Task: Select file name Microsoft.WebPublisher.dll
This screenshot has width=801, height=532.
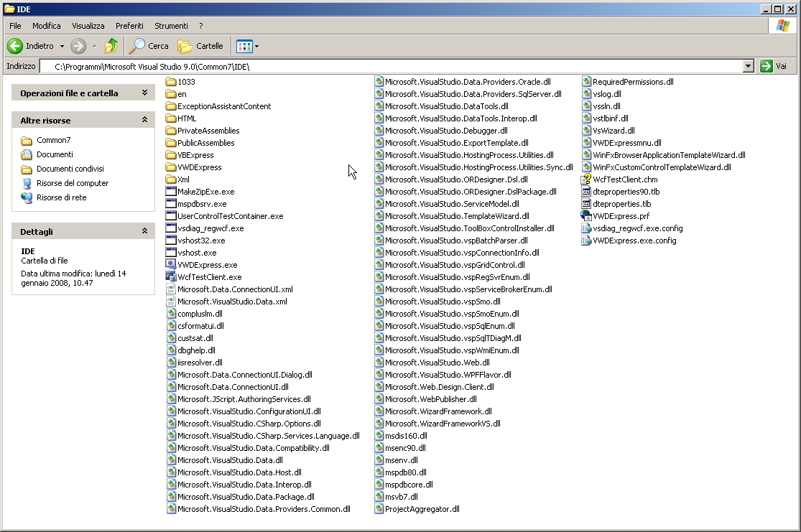Action: [x=430, y=399]
